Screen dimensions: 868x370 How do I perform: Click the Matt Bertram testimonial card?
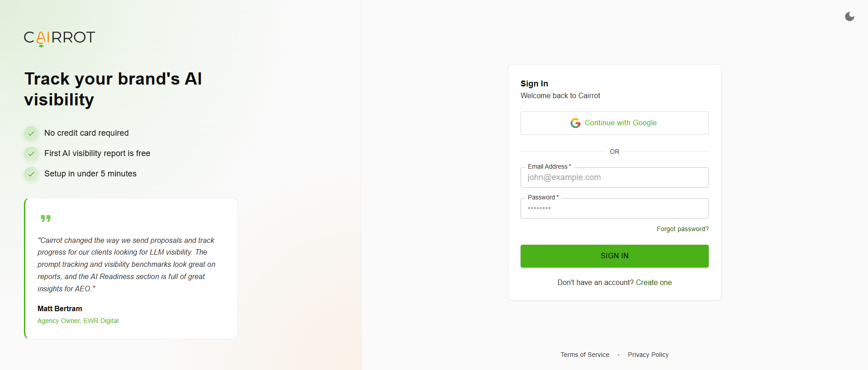pyautogui.click(x=131, y=268)
